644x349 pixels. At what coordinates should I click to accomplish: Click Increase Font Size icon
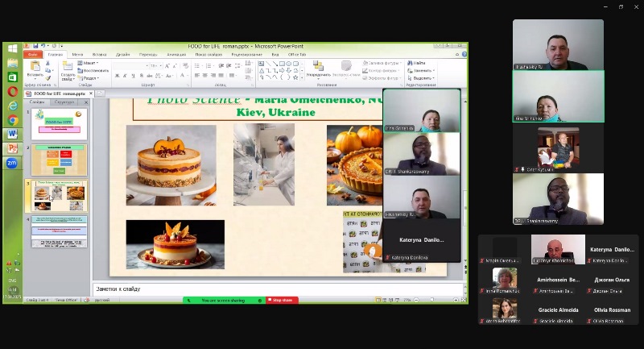point(167,66)
